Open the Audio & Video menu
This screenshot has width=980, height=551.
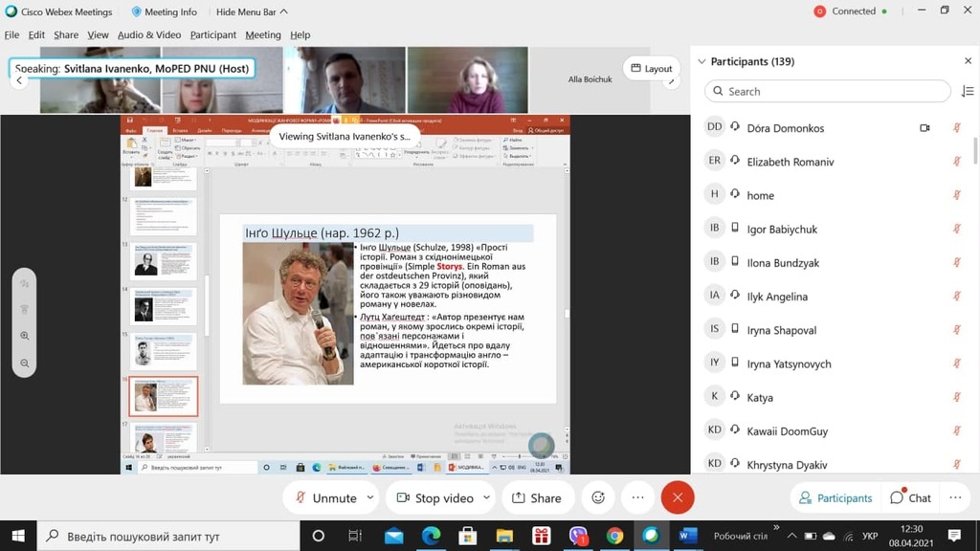pos(148,34)
